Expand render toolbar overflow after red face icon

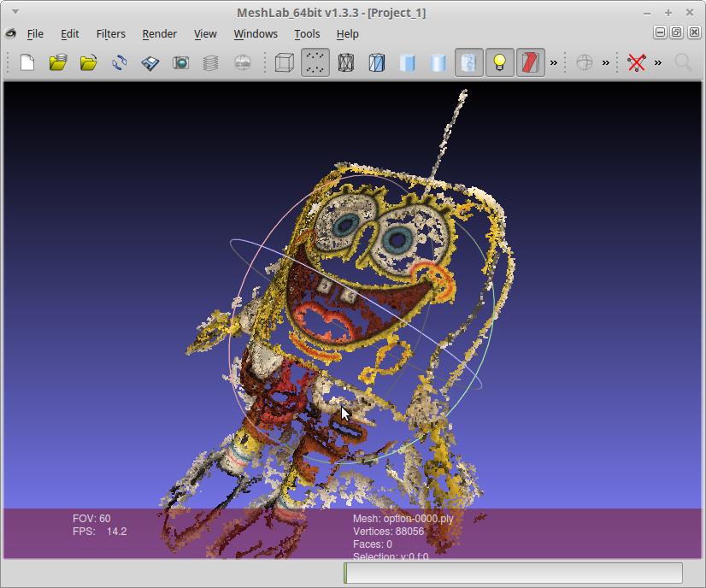pyautogui.click(x=554, y=62)
